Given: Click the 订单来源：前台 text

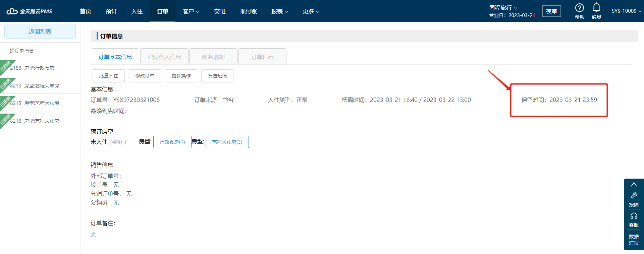Looking at the screenshot, I should [x=214, y=100].
